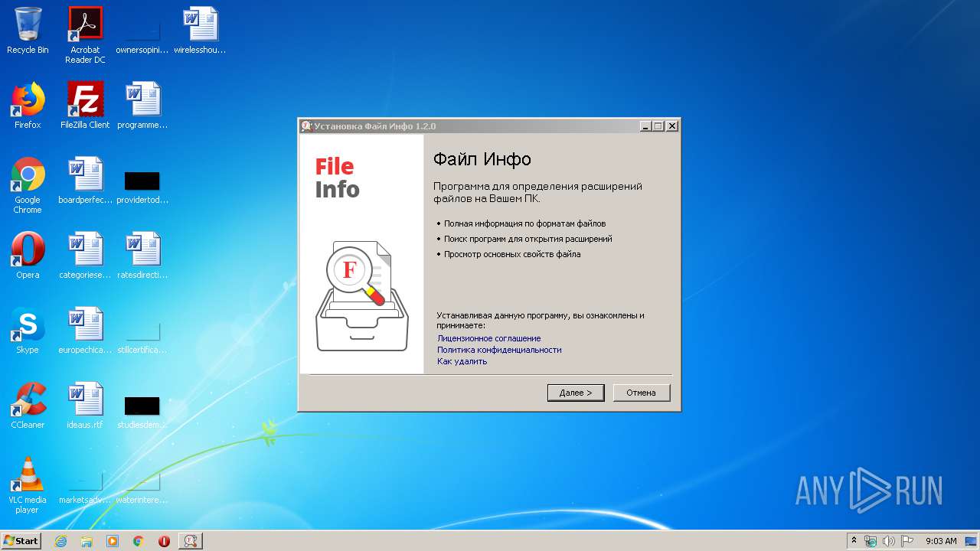Viewport: 980px width, 551px height.
Task: Select the europechica... Word document icon
Action: click(85, 331)
